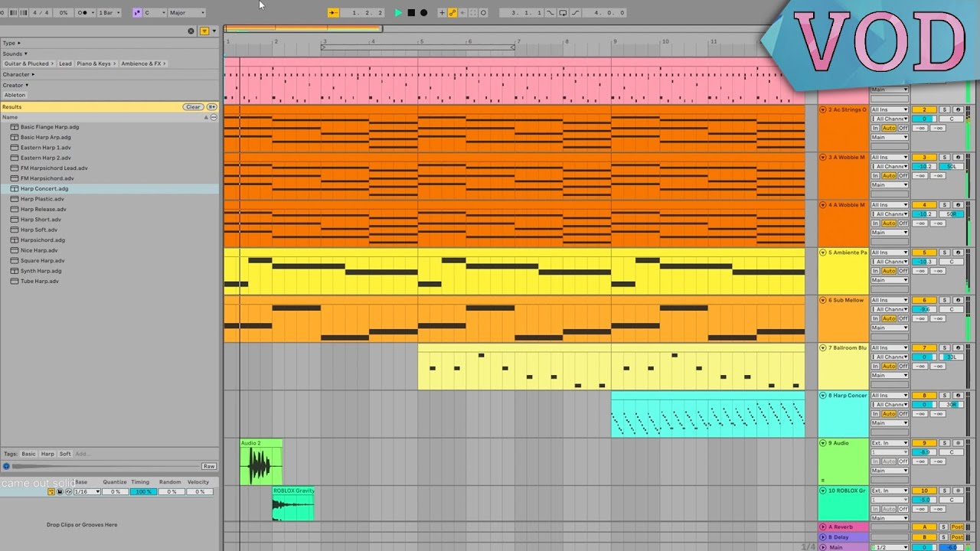Viewport: 980px width, 551px height.
Task: Expand the Type filter group
Action: click(11, 43)
